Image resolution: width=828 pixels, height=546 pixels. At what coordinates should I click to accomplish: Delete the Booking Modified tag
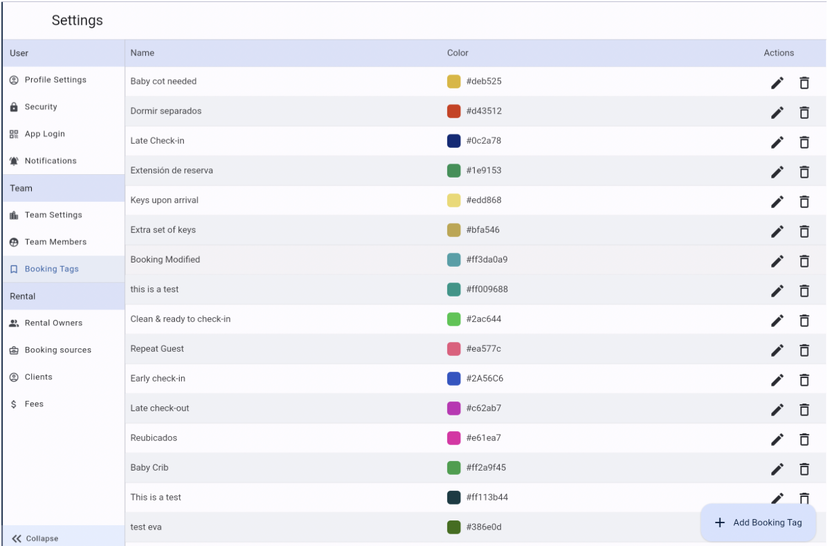804,261
